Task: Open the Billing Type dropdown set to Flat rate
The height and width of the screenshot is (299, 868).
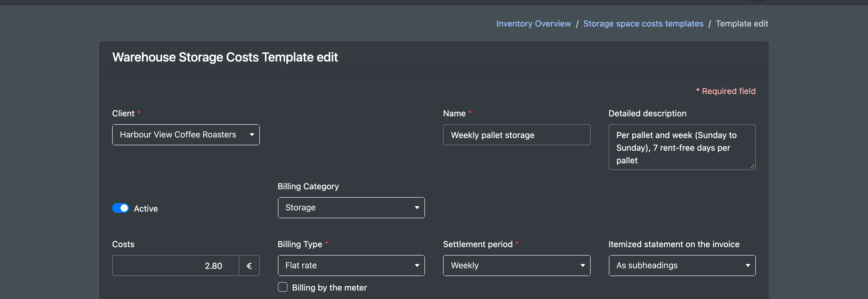Action: 351,265
